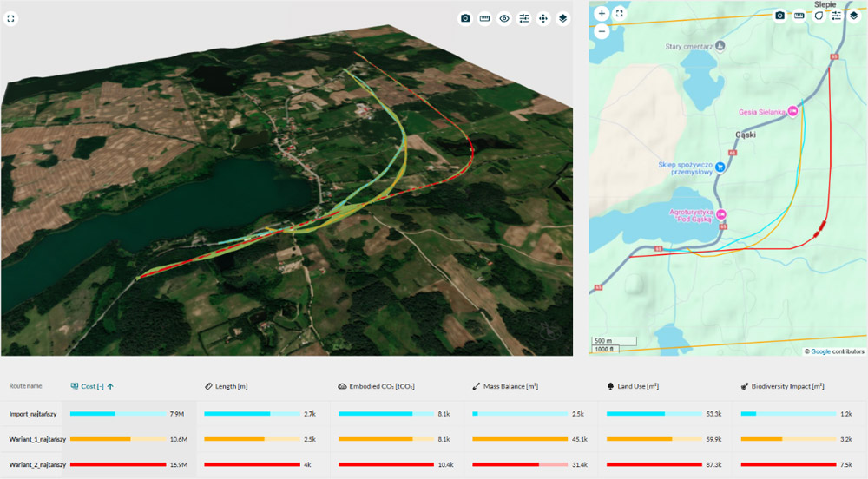
Task: Click the Import_najtańszy cost bar
Action: pos(118,414)
